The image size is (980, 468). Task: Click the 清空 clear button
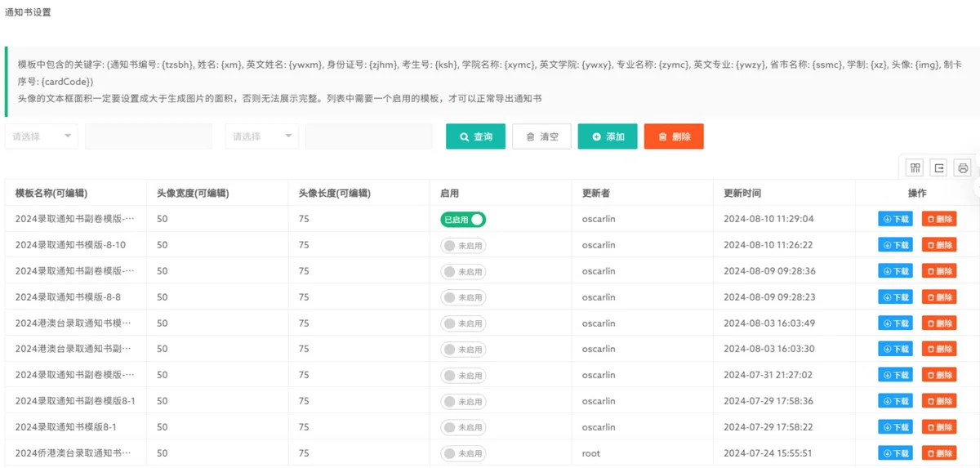(x=541, y=136)
